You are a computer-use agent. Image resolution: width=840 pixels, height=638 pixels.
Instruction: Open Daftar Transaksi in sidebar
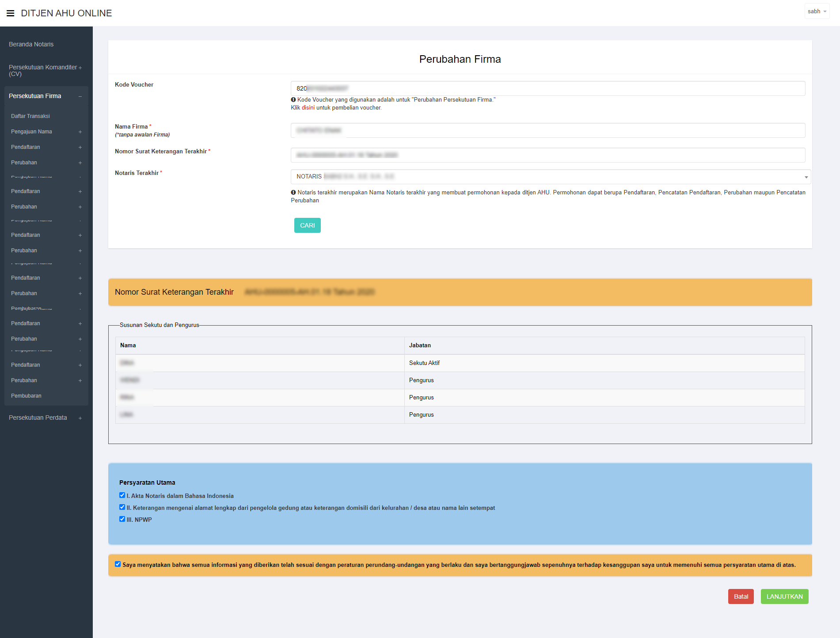[30, 116]
